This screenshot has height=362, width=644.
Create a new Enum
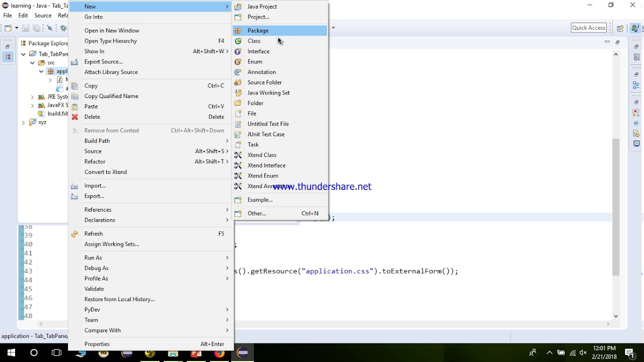[280, 62]
